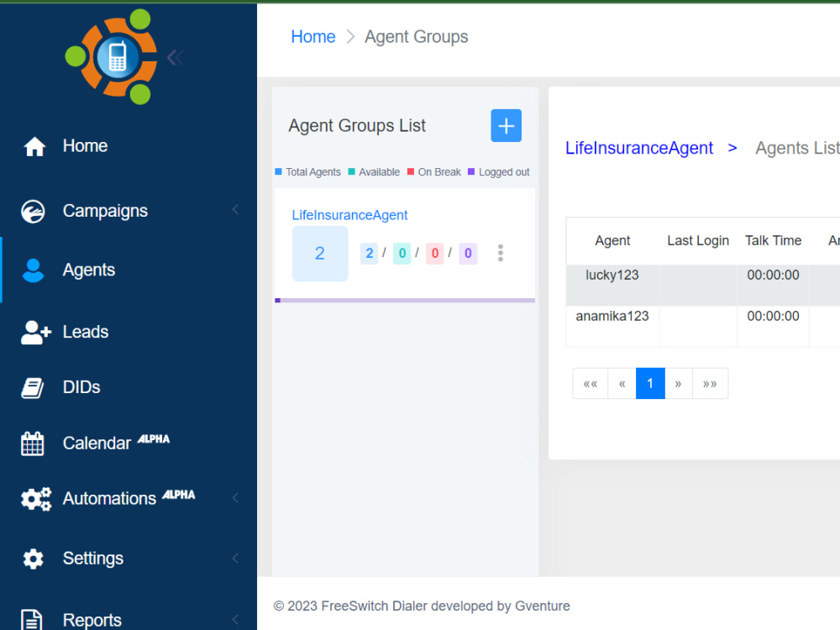Open the Calendar icon in the sidebar

tap(34, 443)
